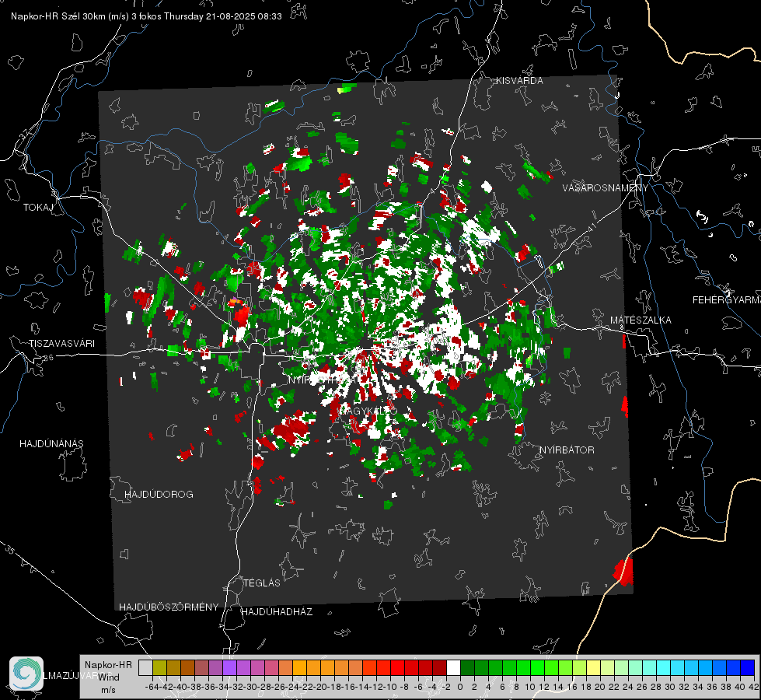Select the NAGYKÁLLÓ town label

[368, 411]
